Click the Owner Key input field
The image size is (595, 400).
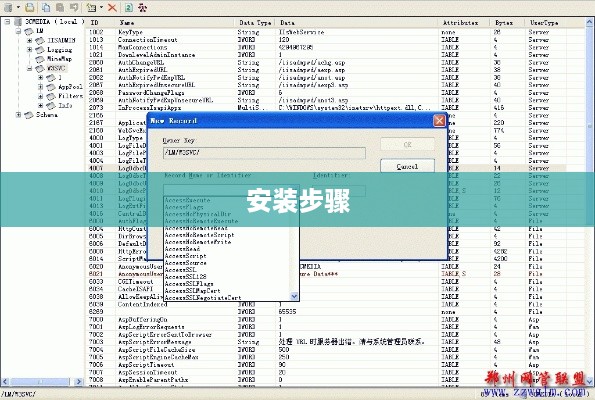pyautogui.click(x=264, y=153)
